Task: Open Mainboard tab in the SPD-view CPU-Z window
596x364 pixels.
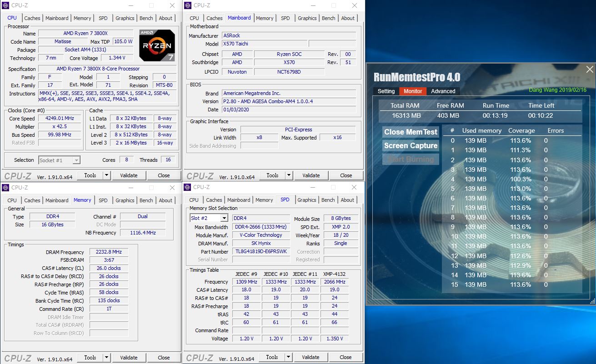Action: [239, 200]
